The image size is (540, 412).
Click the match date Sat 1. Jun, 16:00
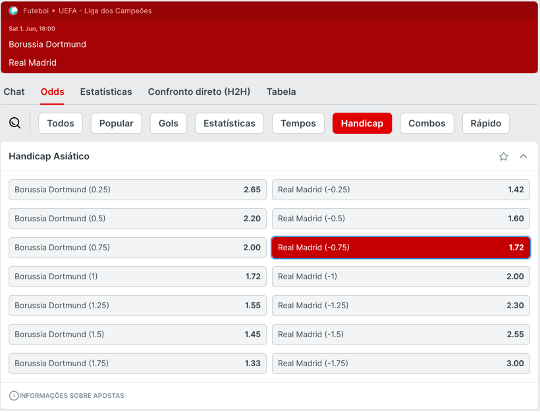[32, 29]
